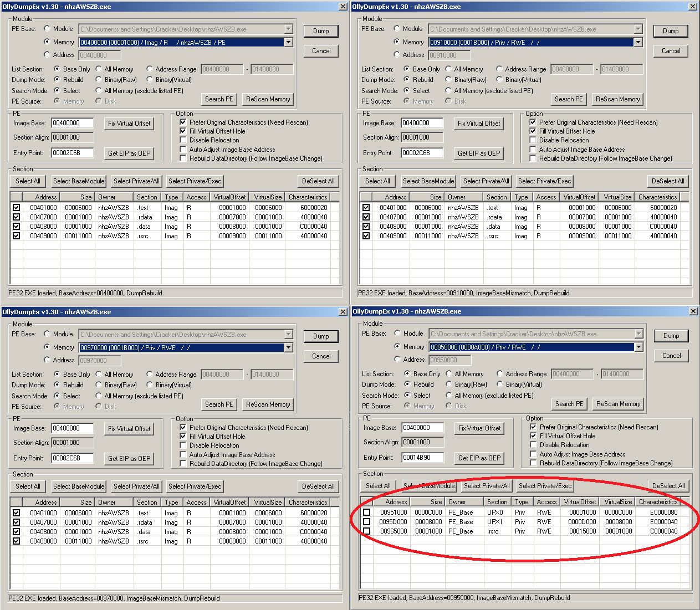The width and height of the screenshot is (700, 610).
Task: Click DeSelect All in the 00950000 base window
Action: [668, 486]
